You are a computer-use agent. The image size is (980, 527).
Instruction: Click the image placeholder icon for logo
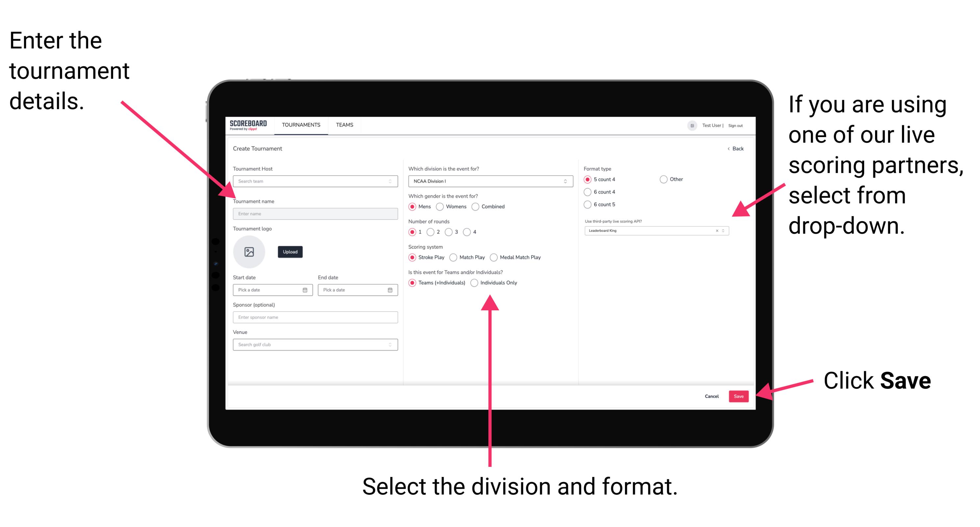click(249, 252)
